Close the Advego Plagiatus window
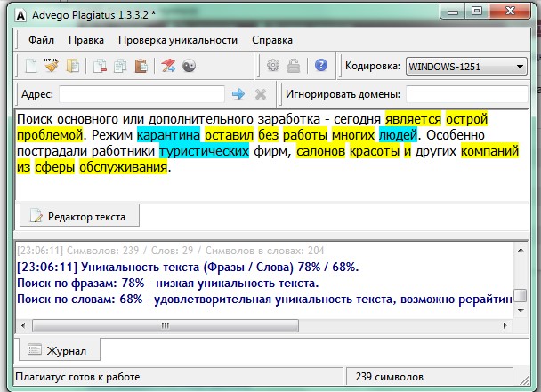541x392 pixels. [510, 12]
